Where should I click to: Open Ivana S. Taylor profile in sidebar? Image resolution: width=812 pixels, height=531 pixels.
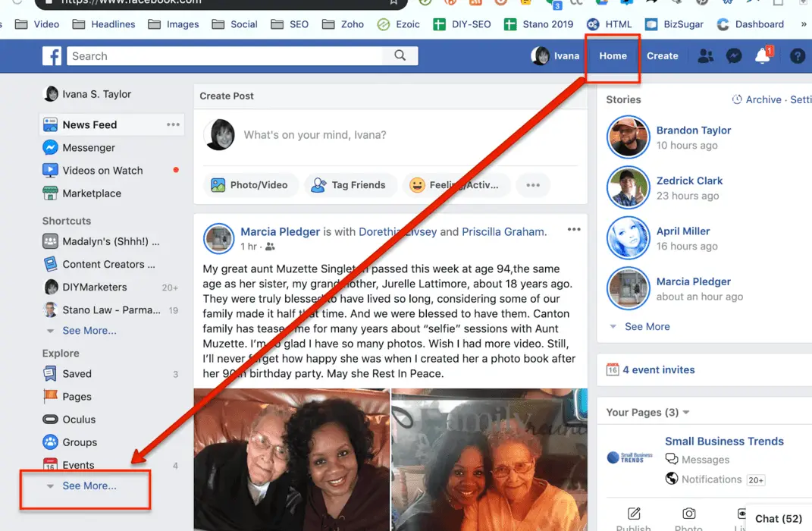(87, 94)
